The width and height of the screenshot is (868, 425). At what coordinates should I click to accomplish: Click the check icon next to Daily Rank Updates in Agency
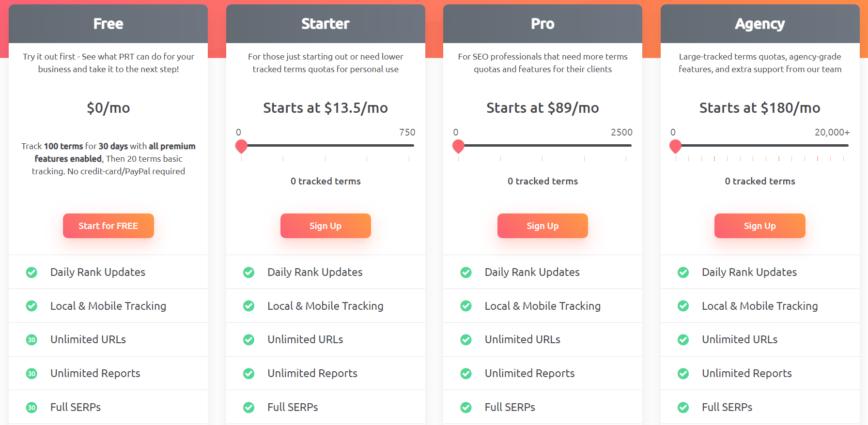(x=683, y=272)
